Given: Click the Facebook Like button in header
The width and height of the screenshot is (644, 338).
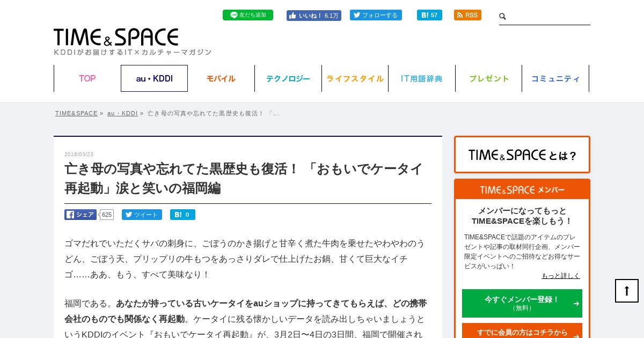Looking at the screenshot, I should (314, 16).
